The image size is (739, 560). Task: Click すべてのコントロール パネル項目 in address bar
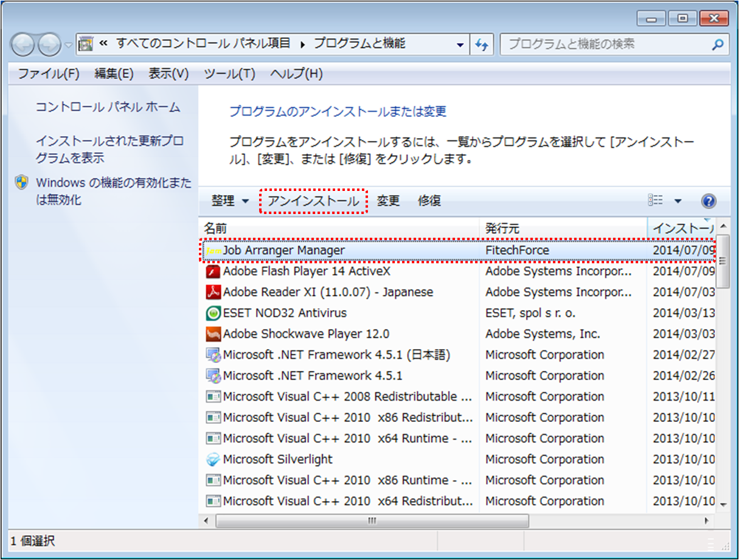[x=204, y=44]
